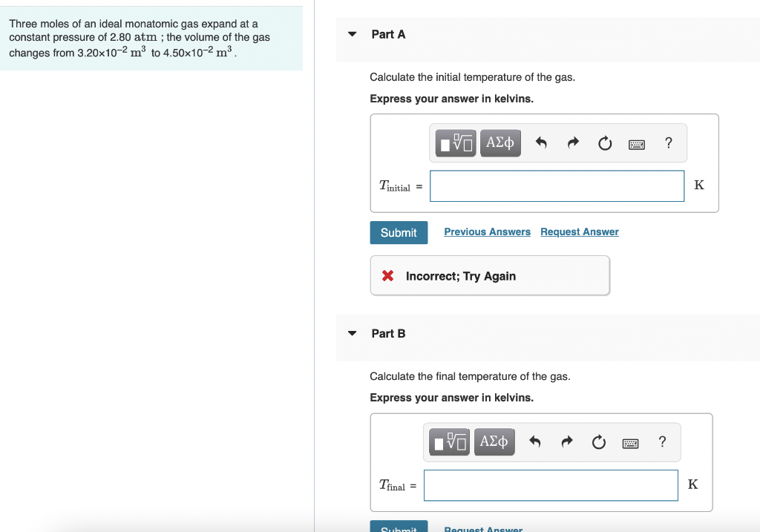Click the keyboard icon in Part B toolbar

point(630,441)
